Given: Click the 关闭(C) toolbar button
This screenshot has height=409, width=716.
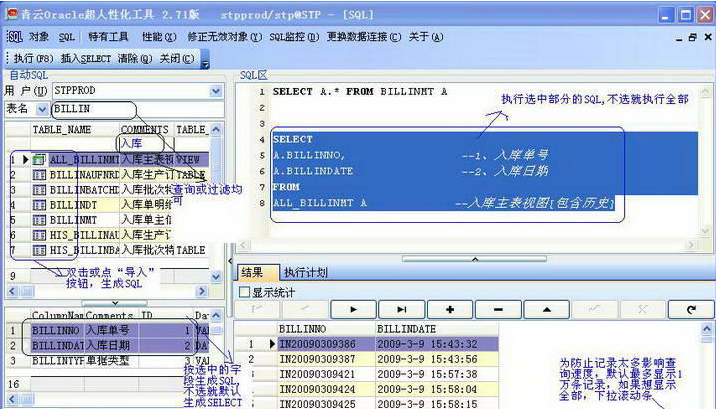Looking at the screenshot, I should tap(177, 58).
